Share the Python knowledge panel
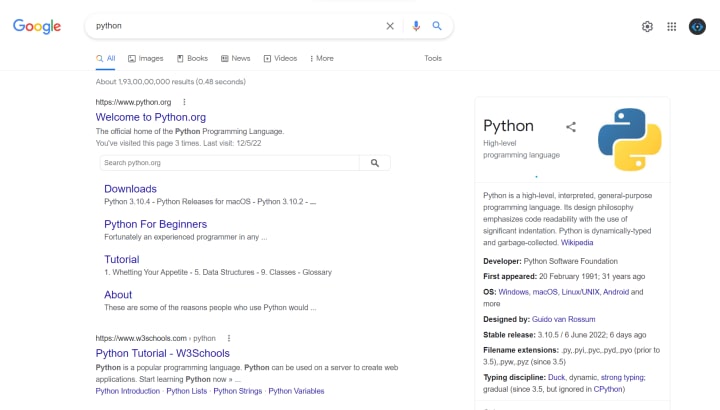 pyautogui.click(x=571, y=127)
